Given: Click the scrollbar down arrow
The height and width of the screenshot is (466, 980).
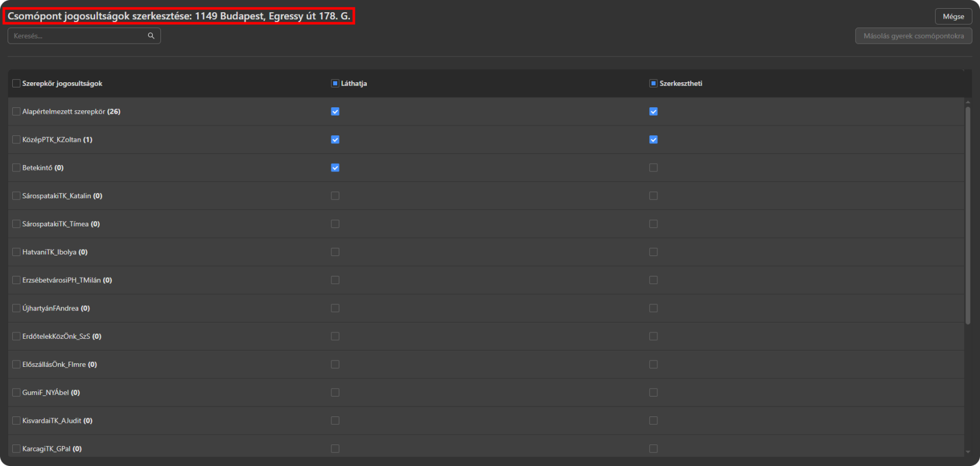Looking at the screenshot, I should pyautogui.click(x=968, y=451).
